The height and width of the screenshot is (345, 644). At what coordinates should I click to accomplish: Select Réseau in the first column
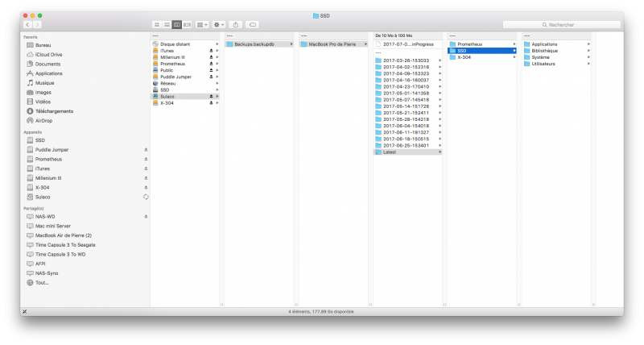coord(186,84)
